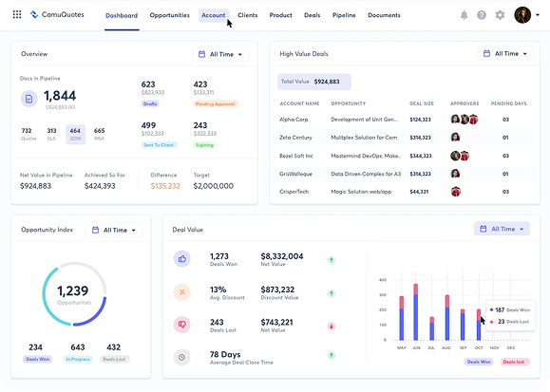Click the Deals Won thumbs-up icon

click(x=182, y=259)
